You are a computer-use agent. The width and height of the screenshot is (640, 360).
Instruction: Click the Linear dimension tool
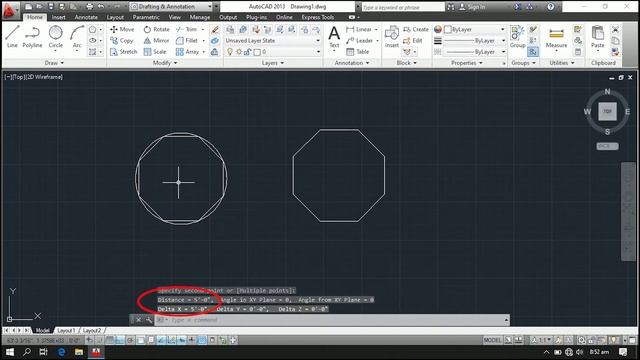tap(359, 29)
